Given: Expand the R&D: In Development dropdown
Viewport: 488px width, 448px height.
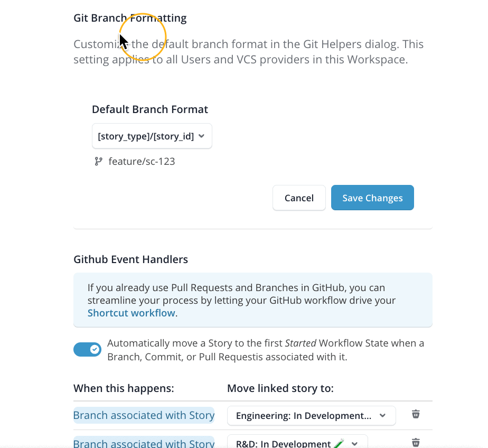Looking at the screenshot, I should click(297, 443).
